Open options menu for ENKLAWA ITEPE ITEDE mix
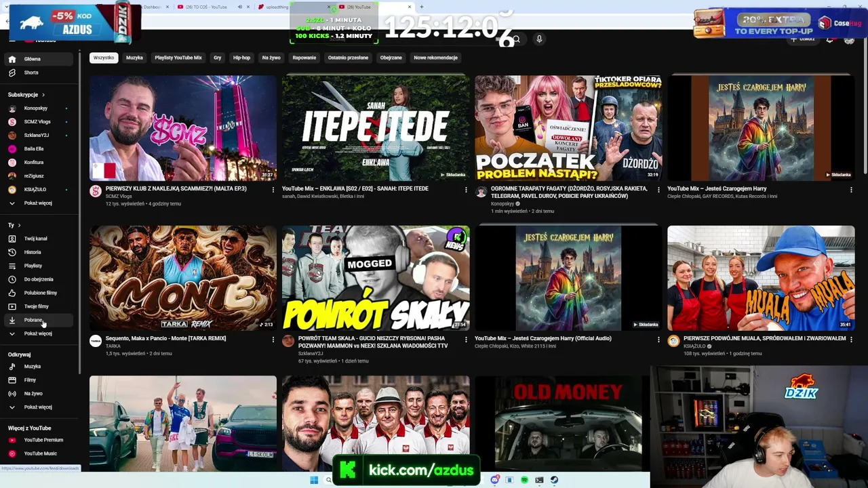This screenshot has height=488, width=868. tap(466, 190)
